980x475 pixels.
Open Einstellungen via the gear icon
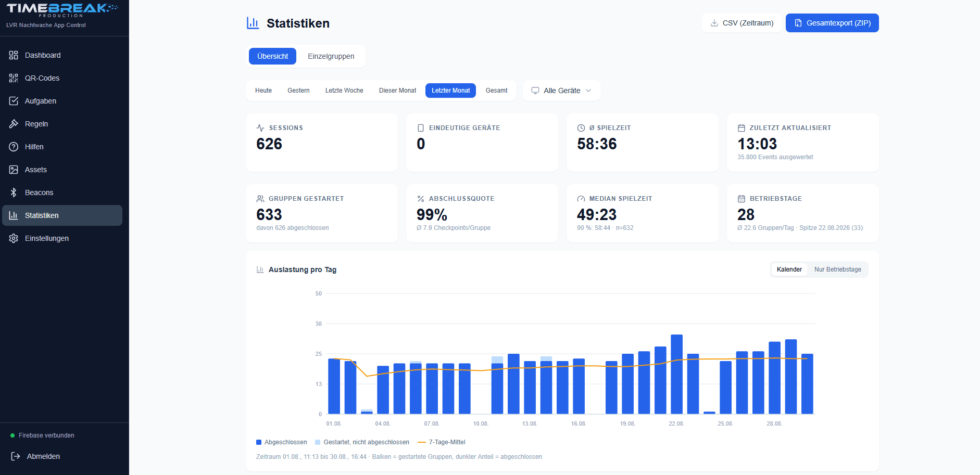coord(14,238)
